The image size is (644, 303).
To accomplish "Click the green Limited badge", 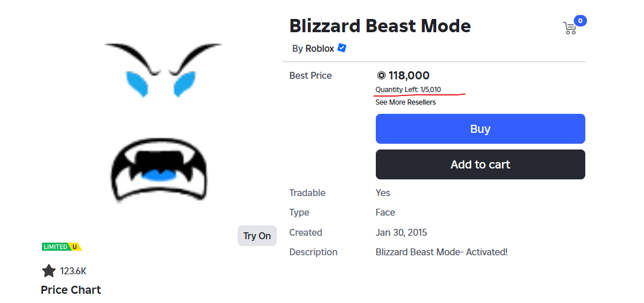I will [x=55, y=247].
